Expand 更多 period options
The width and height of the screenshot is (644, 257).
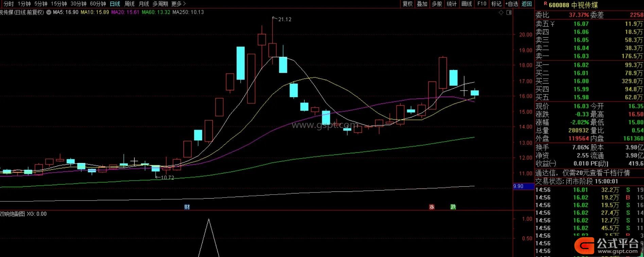pos(178,4)
